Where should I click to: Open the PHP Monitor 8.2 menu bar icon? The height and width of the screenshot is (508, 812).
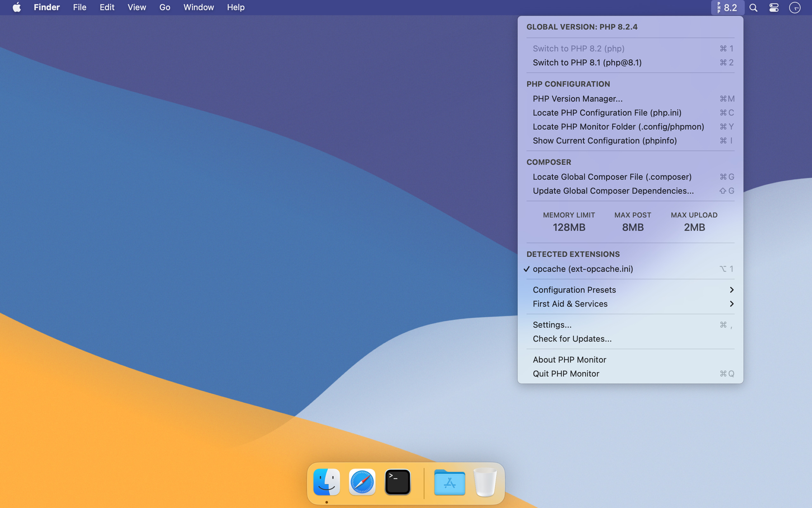click(x=727, y=7)
